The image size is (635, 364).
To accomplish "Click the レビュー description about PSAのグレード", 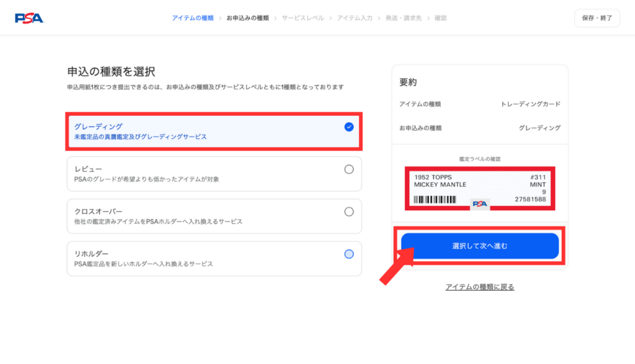I will click(146, 179).
